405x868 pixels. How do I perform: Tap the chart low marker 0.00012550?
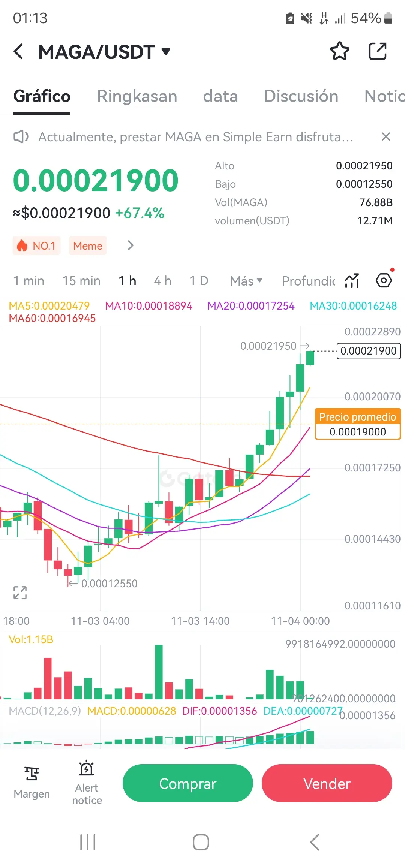[x=109, y=584]
